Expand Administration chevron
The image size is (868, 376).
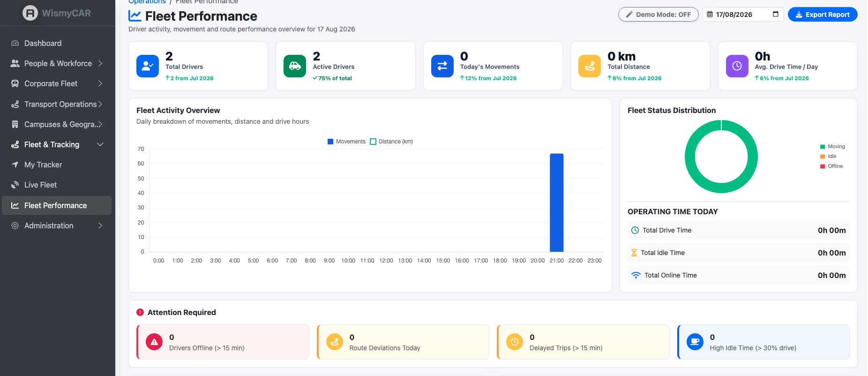(x=100, y=226)
